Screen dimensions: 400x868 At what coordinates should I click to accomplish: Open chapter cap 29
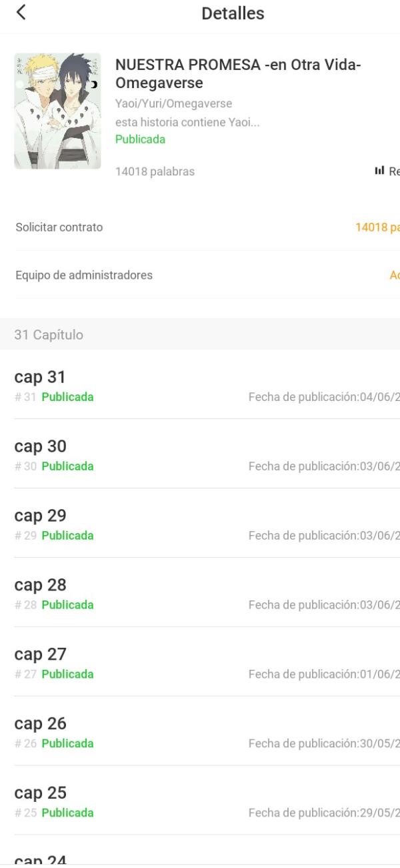[x=200, y=524]
